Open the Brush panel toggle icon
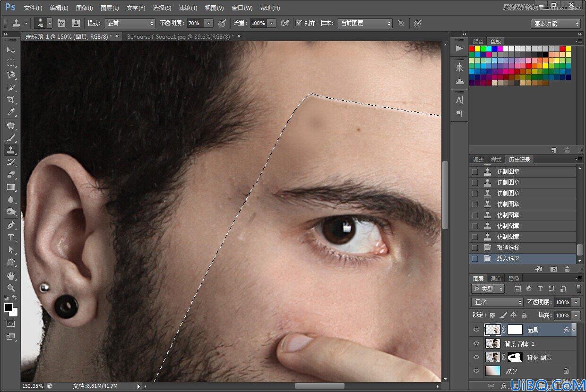Image resolution: width=586 pixels, height=392 pixels. [x=61, y=23]
